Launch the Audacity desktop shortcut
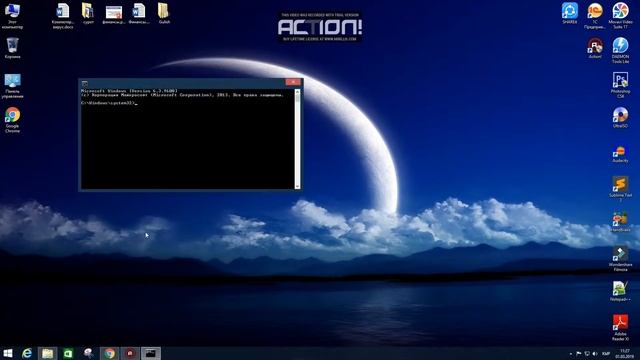Screen dimensions: 640x360 [620, 154]
